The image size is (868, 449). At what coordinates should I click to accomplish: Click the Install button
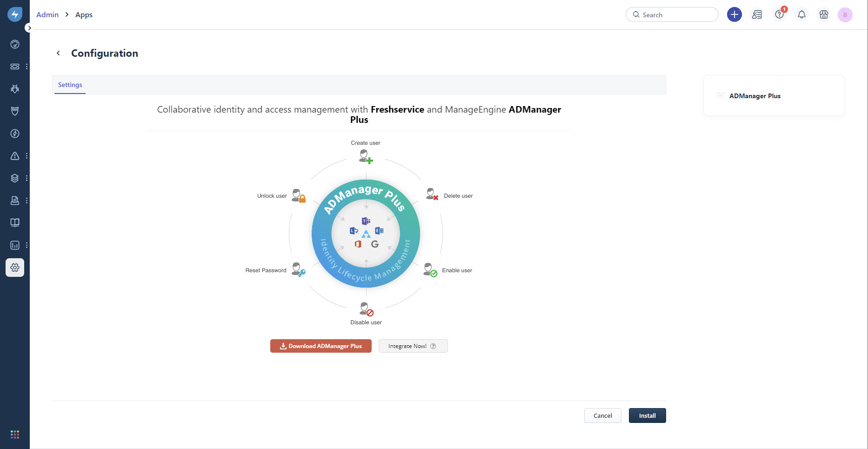tap(647, 415)
